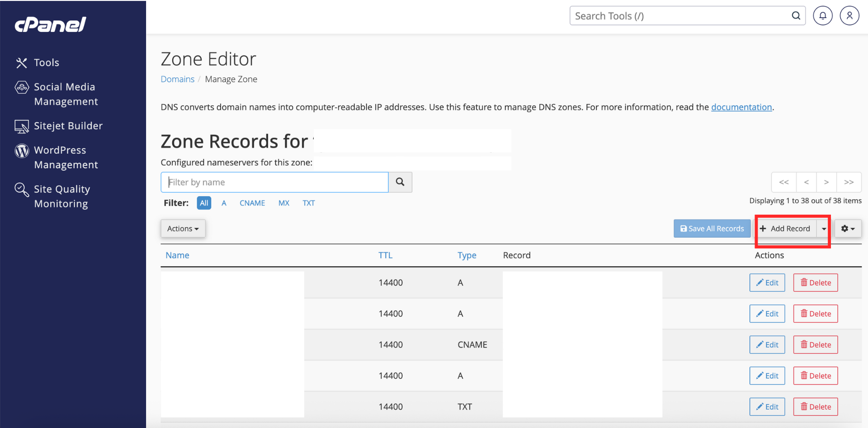Expand the Add Record dropdown arrow
The width and height of the screenshot is (868, 428).
pos(824,229)
